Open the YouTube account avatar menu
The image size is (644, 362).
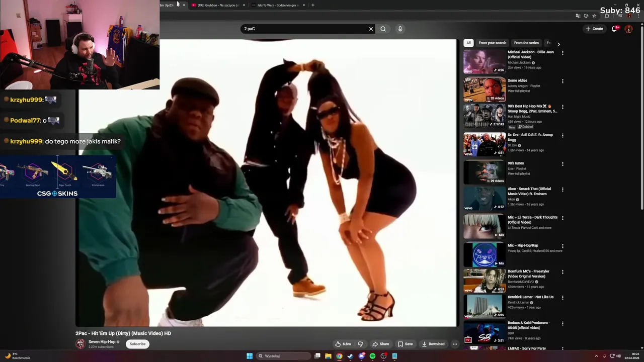[628, 29]
